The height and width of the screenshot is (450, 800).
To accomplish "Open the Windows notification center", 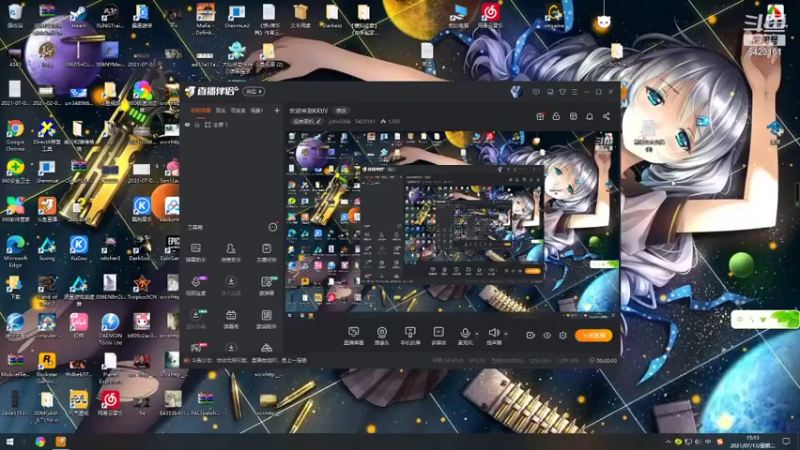I will (x=786, y=441).
